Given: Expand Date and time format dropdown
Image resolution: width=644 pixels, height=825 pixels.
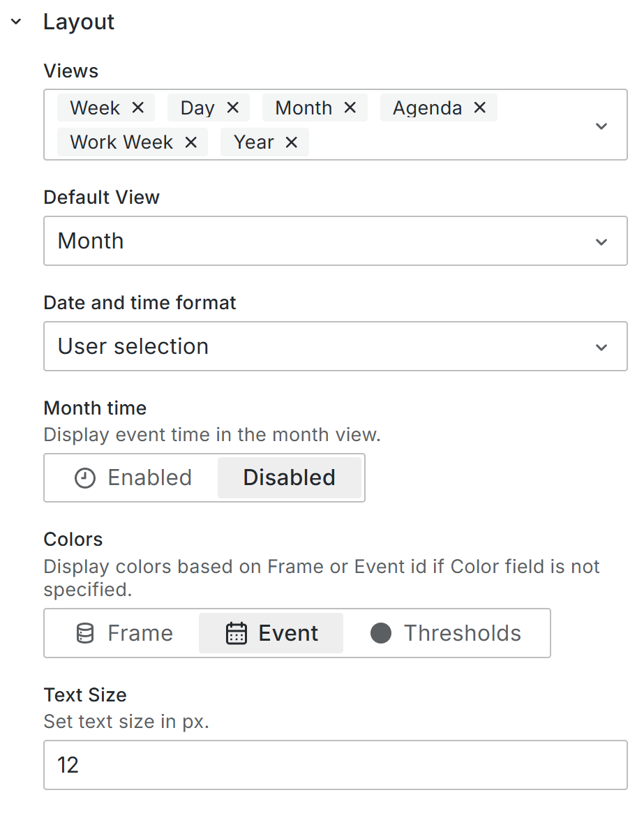Looking at the screenshot, I should click(x=335, y=347).
